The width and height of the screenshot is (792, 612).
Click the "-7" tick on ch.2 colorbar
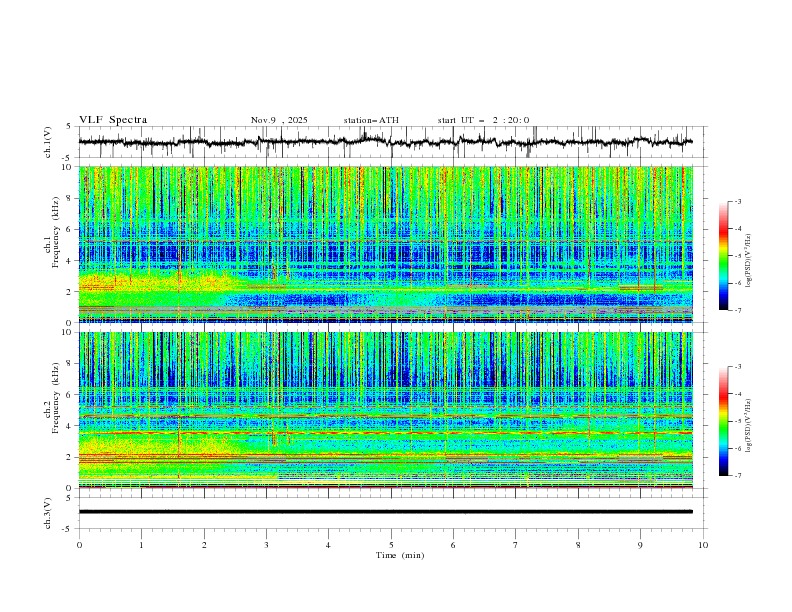pyautogui.click(x=738, y=476)
